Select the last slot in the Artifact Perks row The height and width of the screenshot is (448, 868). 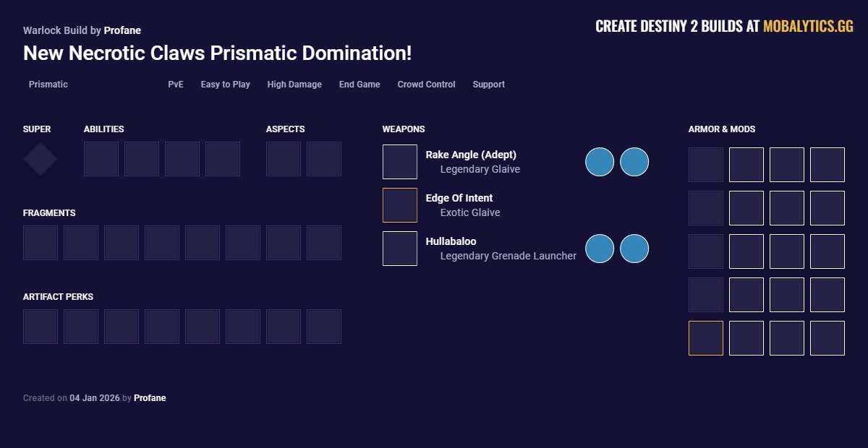click(x=324, y=327)
